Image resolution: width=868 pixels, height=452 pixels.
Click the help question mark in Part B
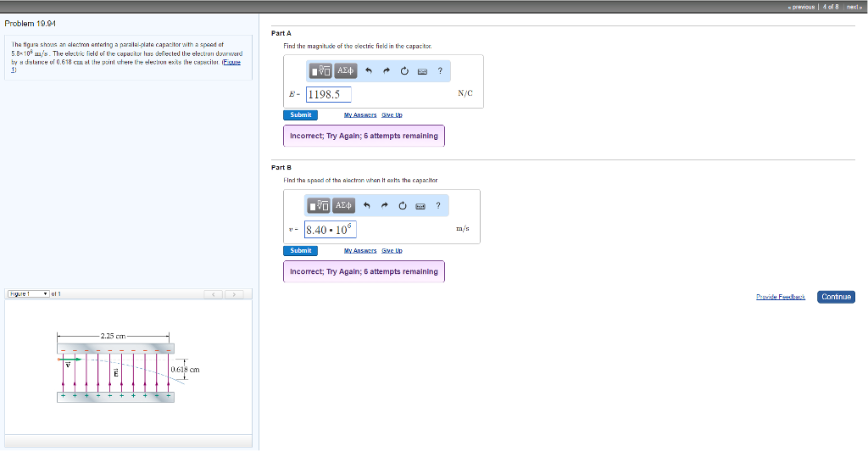pyautogui.click(x=438, y=205)
